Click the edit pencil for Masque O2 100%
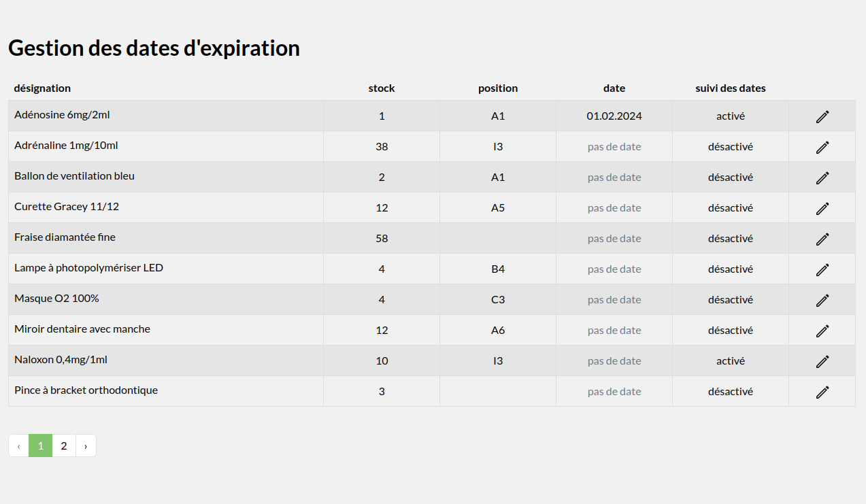 tap(822, 300)
